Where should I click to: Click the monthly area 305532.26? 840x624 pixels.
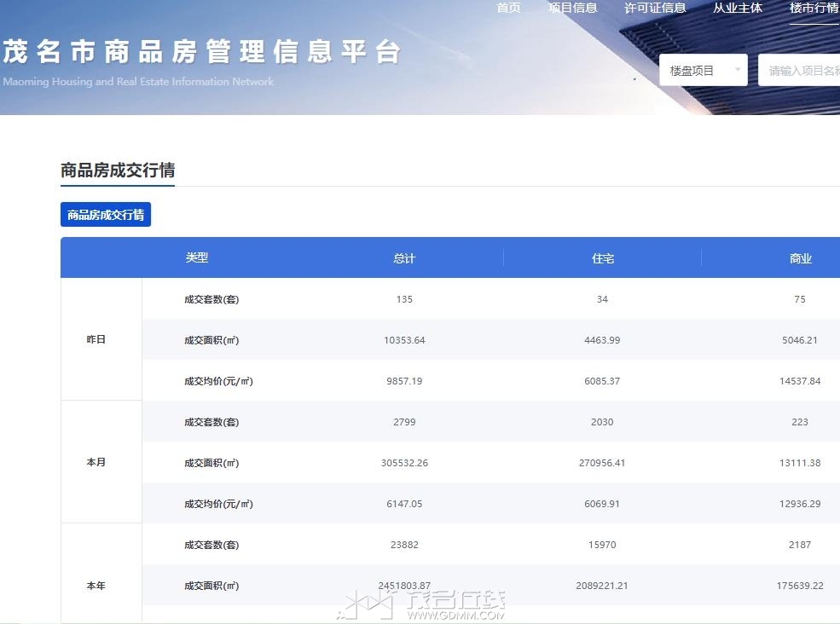pyautogui.click(x=404, y=463)
